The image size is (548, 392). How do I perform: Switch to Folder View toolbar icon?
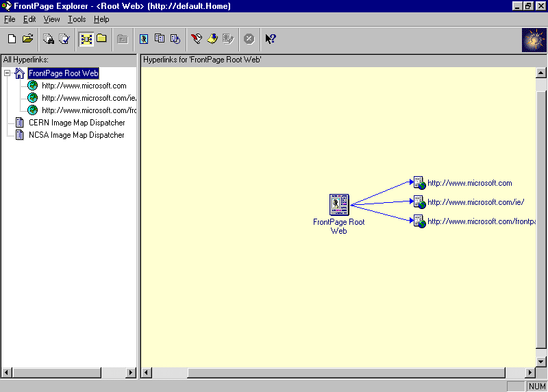[101, 39]
